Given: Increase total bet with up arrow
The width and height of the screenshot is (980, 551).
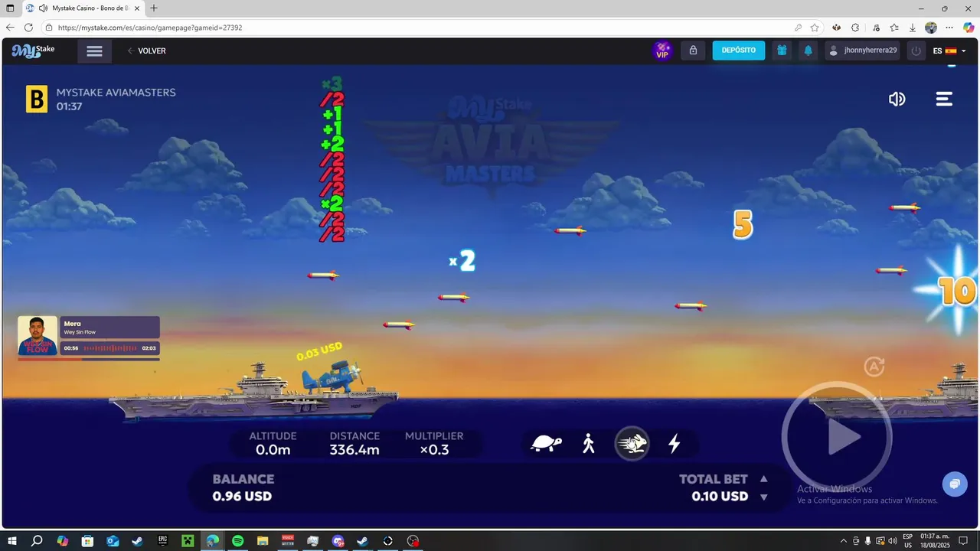Looking at the screenshot, I should (x=763, y=479).
